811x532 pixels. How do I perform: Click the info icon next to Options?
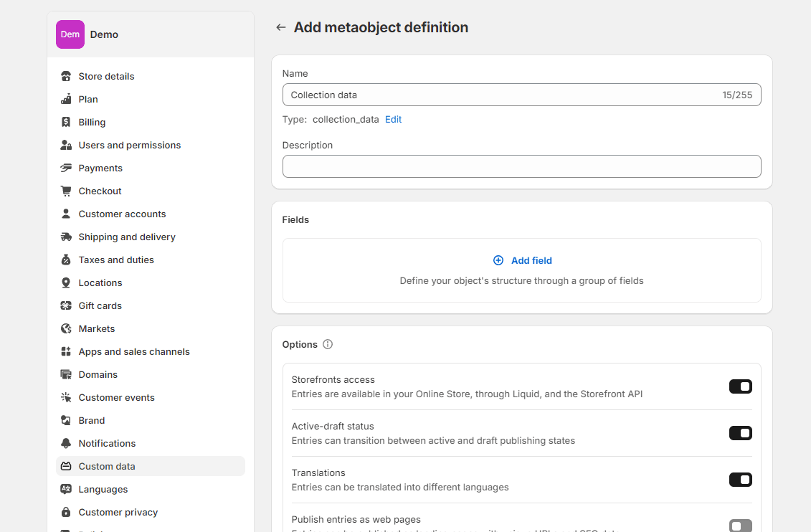(328, 344)
